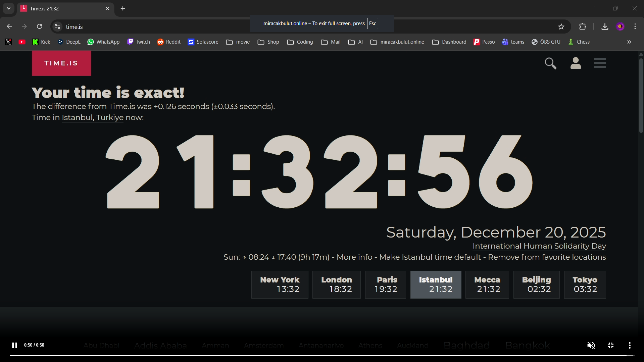This screenshot has width=644, height=362.
Task: Select the London 18:32 tile
Action: 337,285
